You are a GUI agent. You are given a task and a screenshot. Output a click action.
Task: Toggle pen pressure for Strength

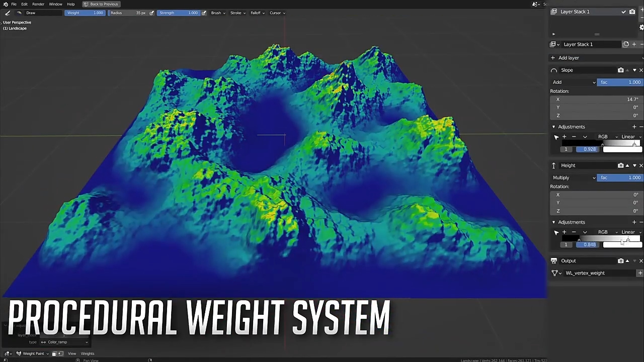tap(204, 13)
